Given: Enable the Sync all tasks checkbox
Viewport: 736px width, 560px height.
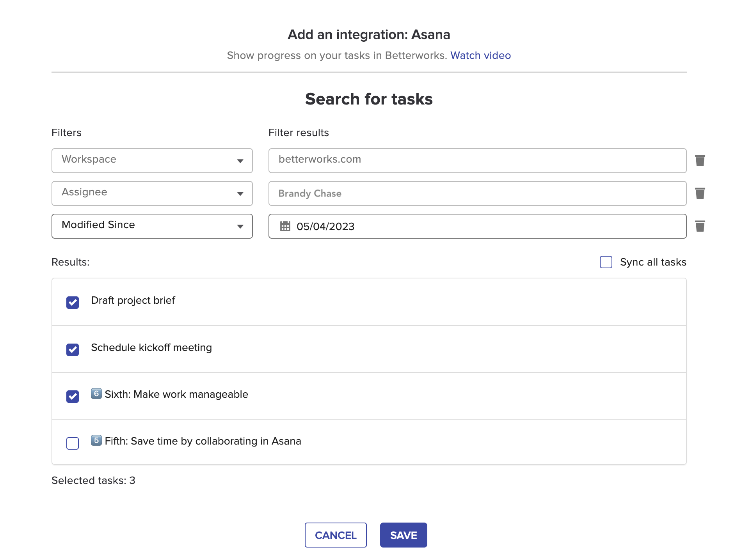Looking at the screenshot, I should pyautogui.click(x=606, y=262).
